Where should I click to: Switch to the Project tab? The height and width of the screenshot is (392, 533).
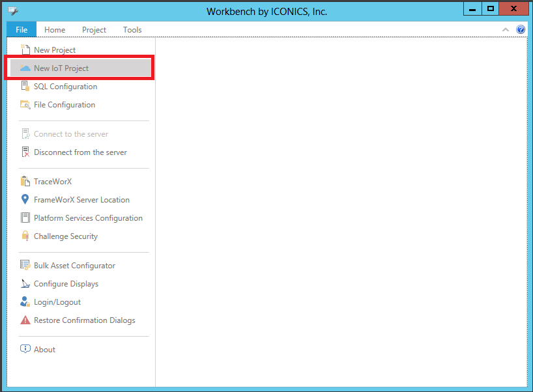coord(94,29)
